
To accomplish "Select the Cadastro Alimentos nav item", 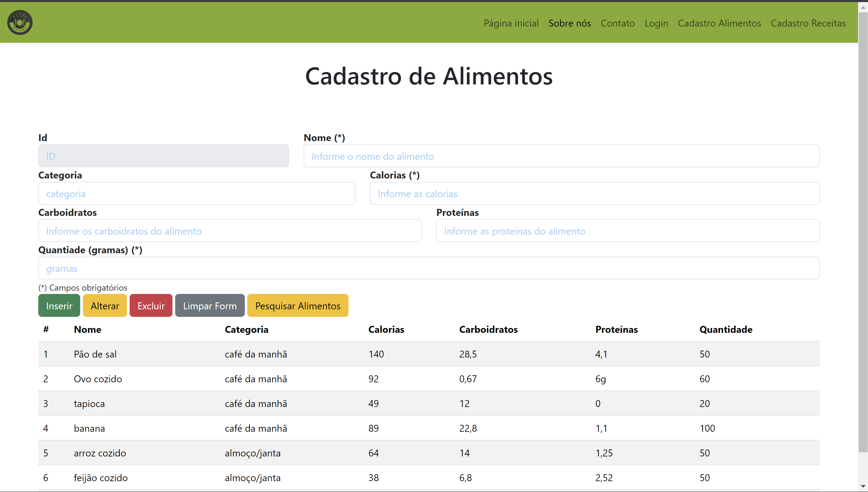I will (x=719, y=23).
